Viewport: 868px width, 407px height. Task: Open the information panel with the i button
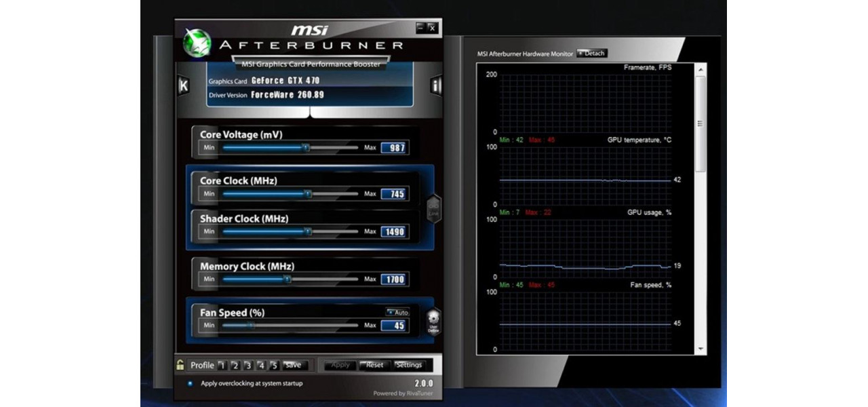click(x=436, y=85)
